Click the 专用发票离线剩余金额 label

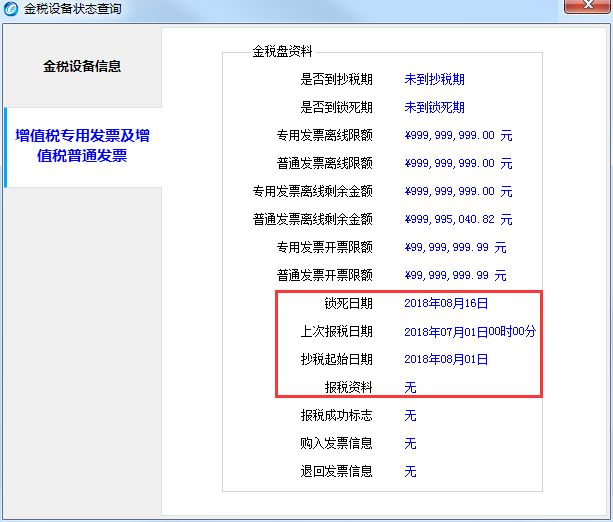pos(312,191)
